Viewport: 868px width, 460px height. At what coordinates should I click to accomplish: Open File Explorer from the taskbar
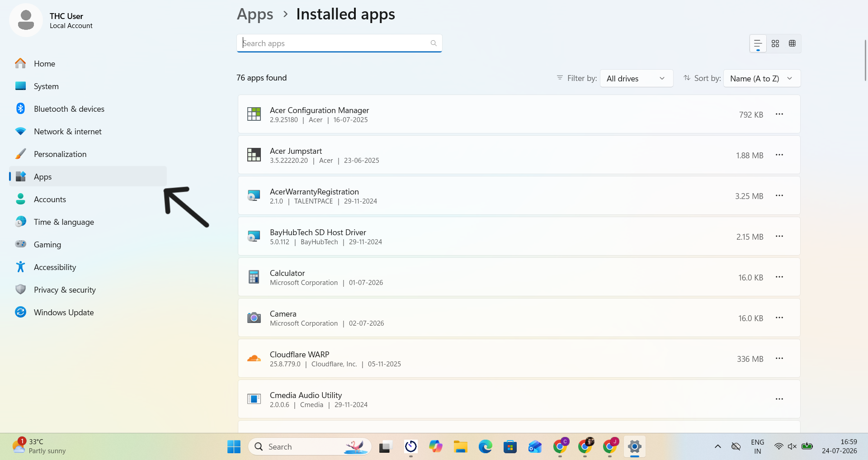click(461, 447)
